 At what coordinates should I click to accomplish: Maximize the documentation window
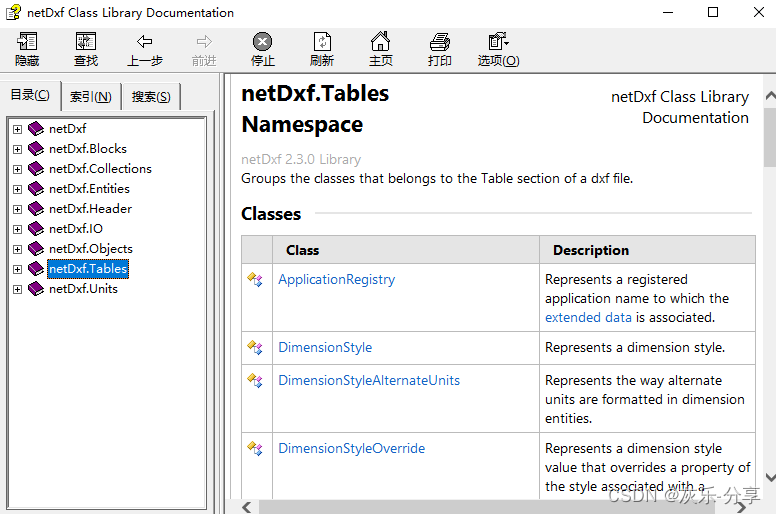[x=713, y=12]
